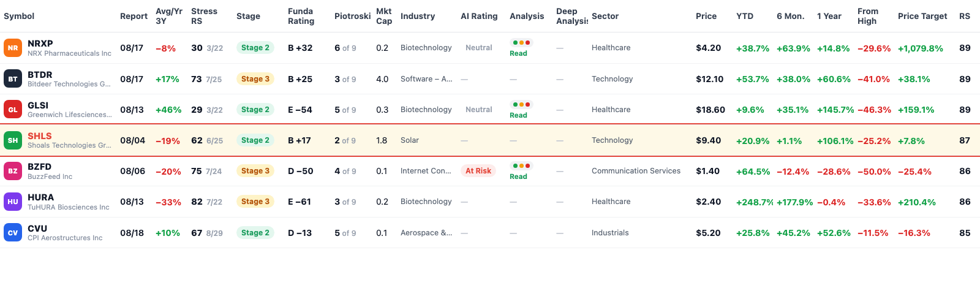Click the red GL ticker icon

(13, 110)
